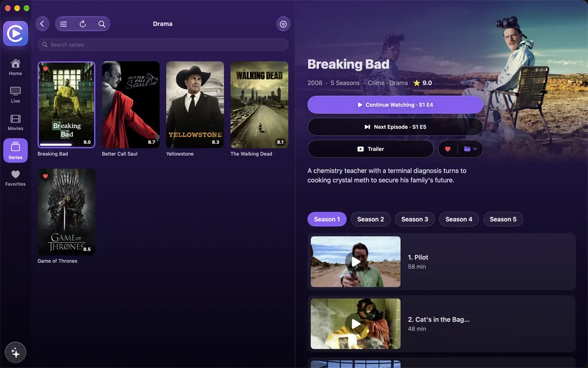The image size is (588, 368).
Task: Toggle heart on Breaking Bad poster
Action: pos(45,69)
